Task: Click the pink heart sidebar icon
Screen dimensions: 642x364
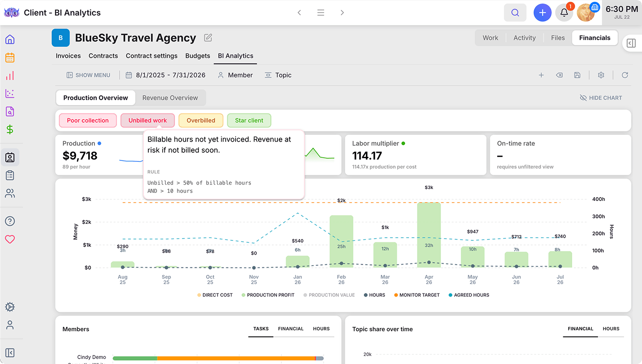Action: (x=10, y=239)
